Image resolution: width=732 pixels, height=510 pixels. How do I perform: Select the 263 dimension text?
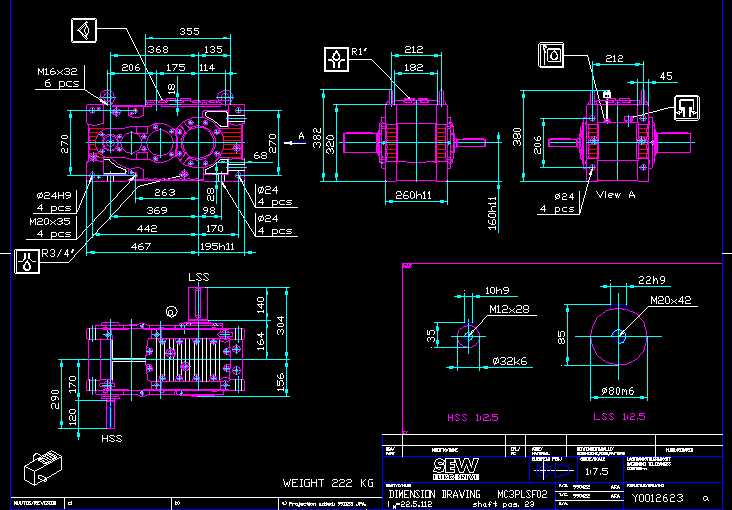[x=165, y=192]
